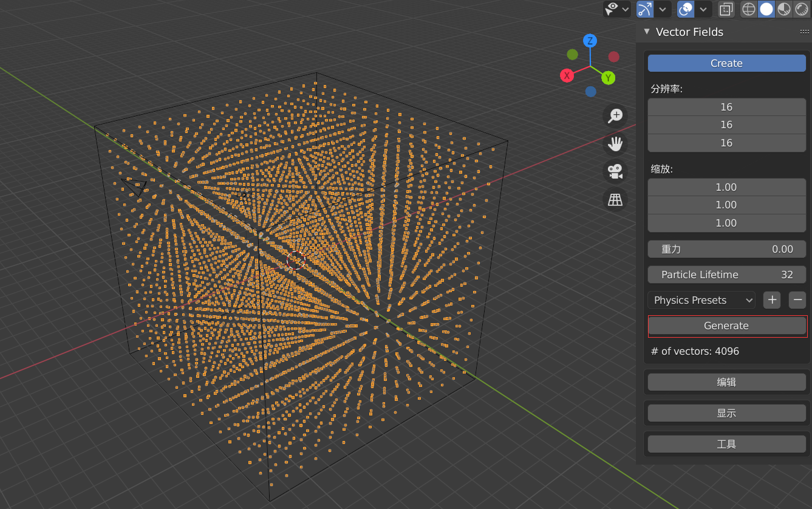Expand the 编辑 section
The height and width of the screenshot is (509, 812).
click(726, 381)
